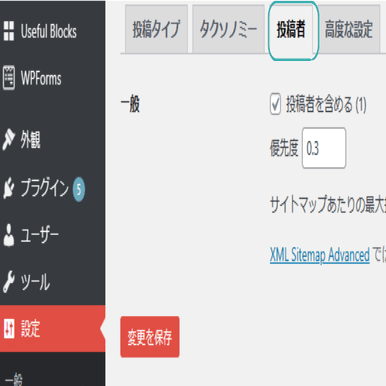Click the 変更を保存 button

[x=150, y=337]
